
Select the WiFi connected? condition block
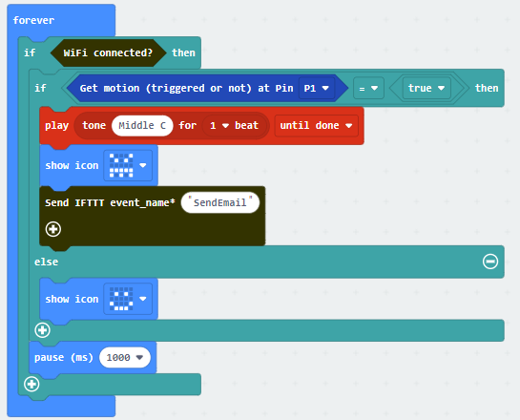(x=108, y=53)
